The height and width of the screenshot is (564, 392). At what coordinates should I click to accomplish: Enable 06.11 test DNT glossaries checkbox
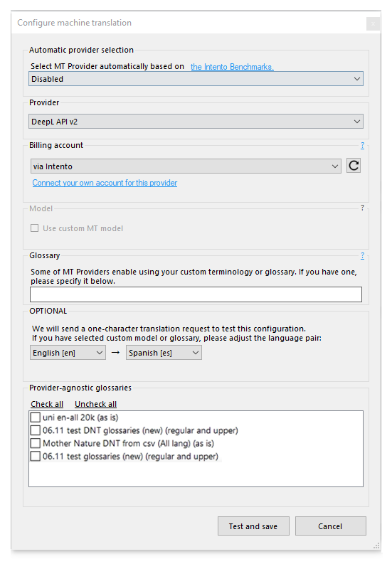click(36, 430)
